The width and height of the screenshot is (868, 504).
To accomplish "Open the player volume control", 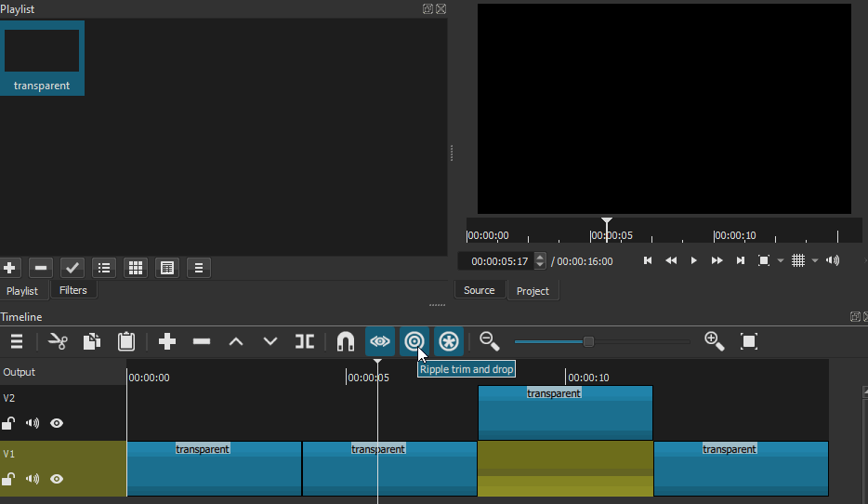I will [x=833, y=260].
